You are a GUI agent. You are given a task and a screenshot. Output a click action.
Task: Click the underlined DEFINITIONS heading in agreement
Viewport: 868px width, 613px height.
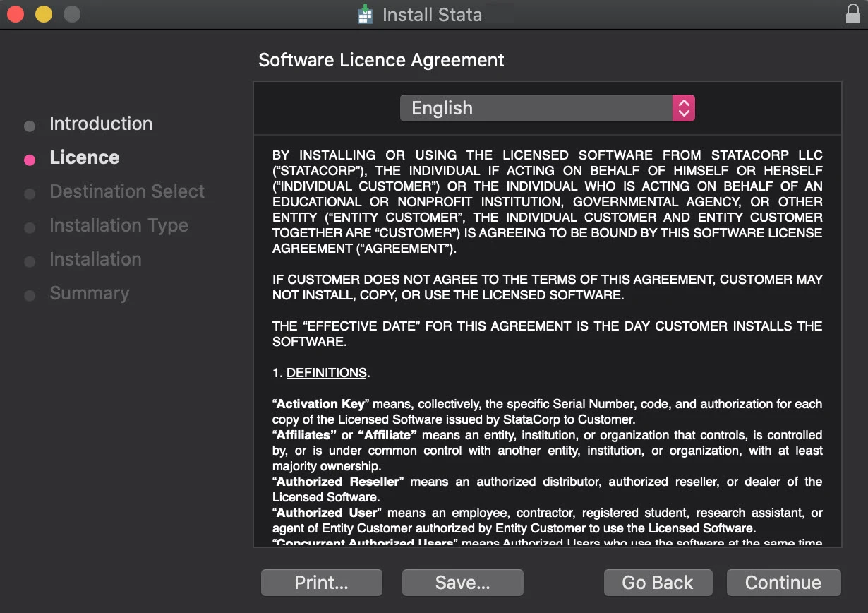click(x=326, y=373)
